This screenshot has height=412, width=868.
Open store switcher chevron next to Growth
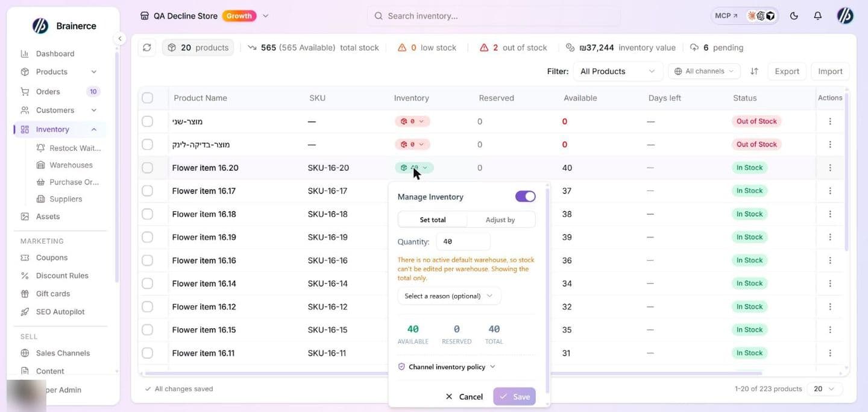(x=266, y=16)
